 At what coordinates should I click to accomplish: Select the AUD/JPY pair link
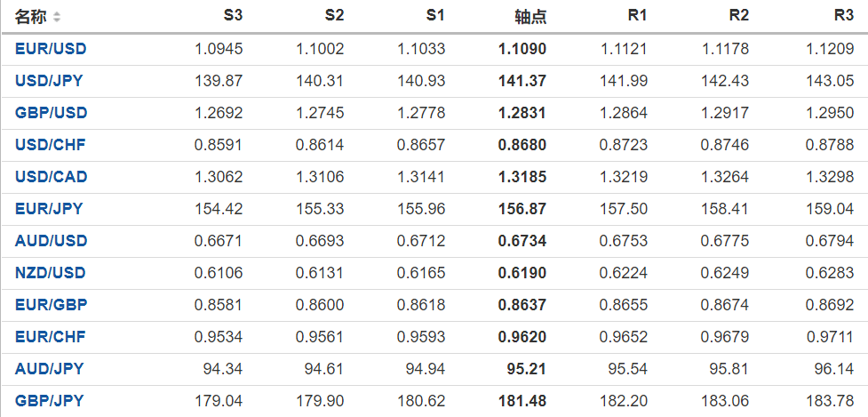(49, 369)
